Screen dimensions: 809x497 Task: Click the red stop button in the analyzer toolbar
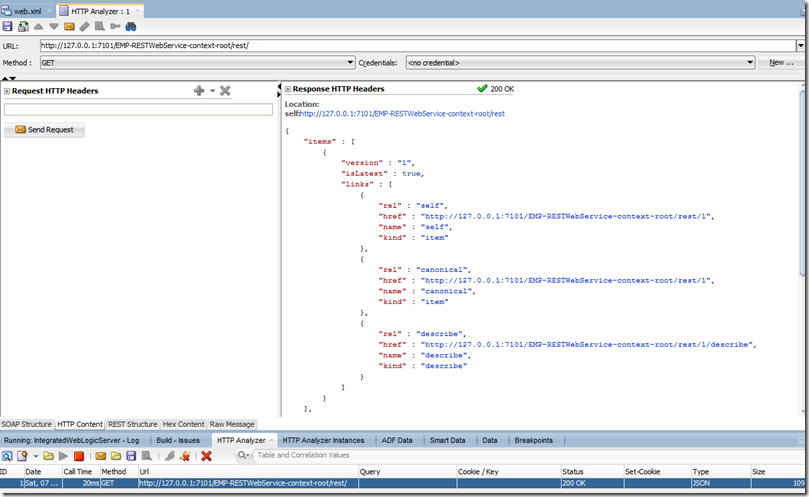click(x=78, y=456)
